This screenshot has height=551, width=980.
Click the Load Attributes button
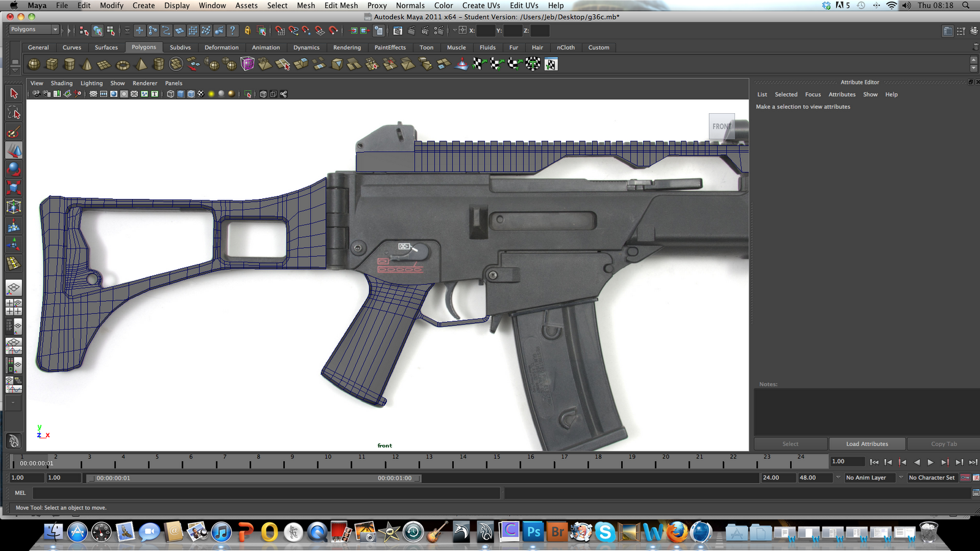pos(867,443)
